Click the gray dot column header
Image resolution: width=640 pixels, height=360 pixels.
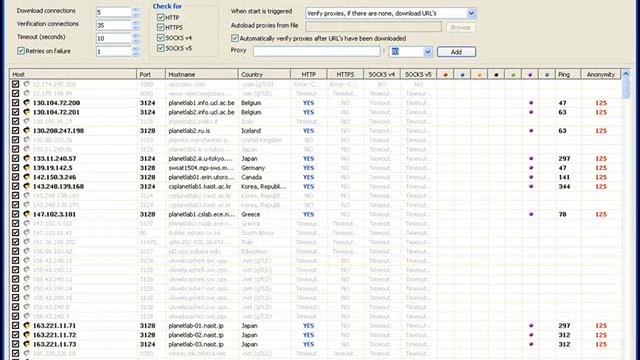[547, 74]
